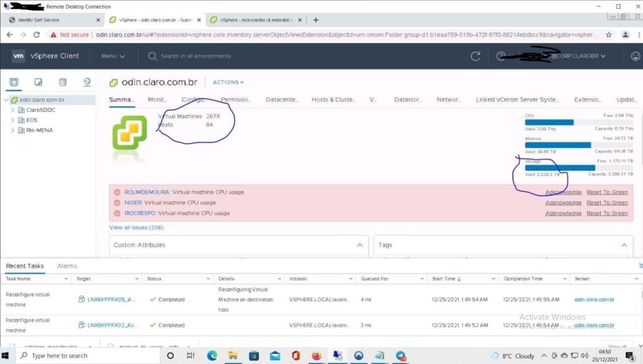
Task: Open the Networks tab
Action: [449, 100]
